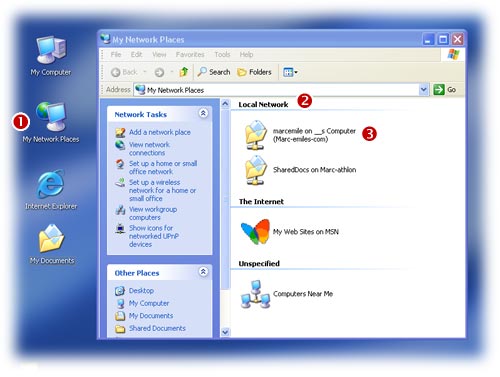Viewport: 500px width, 377px height.
Task: Launch Internet Explorer from desktop
Action: [51, 190]
